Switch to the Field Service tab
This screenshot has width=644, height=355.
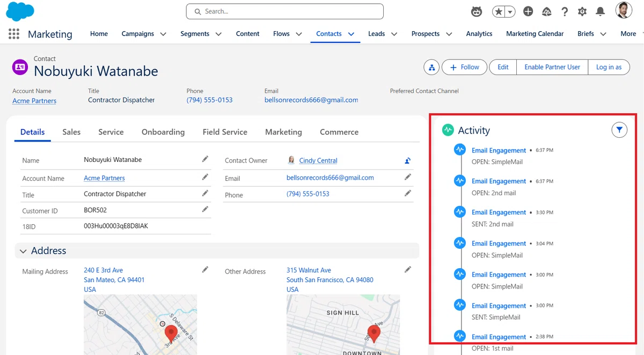click(225, 132)
